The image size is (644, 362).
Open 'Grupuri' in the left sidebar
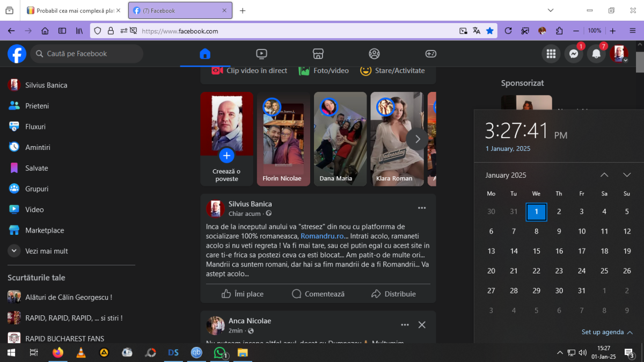tap(36, 189)
